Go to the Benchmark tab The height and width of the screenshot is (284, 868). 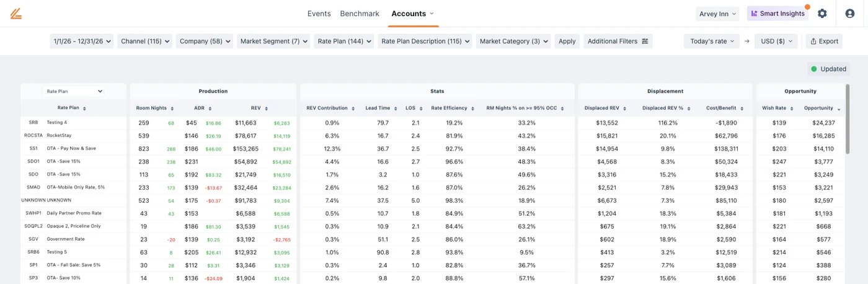click(x=360, y=14)
